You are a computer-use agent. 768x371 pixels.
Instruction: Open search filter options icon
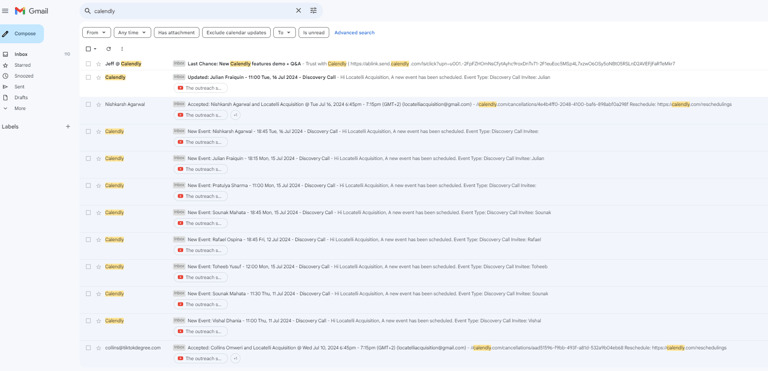coord(313,11)
